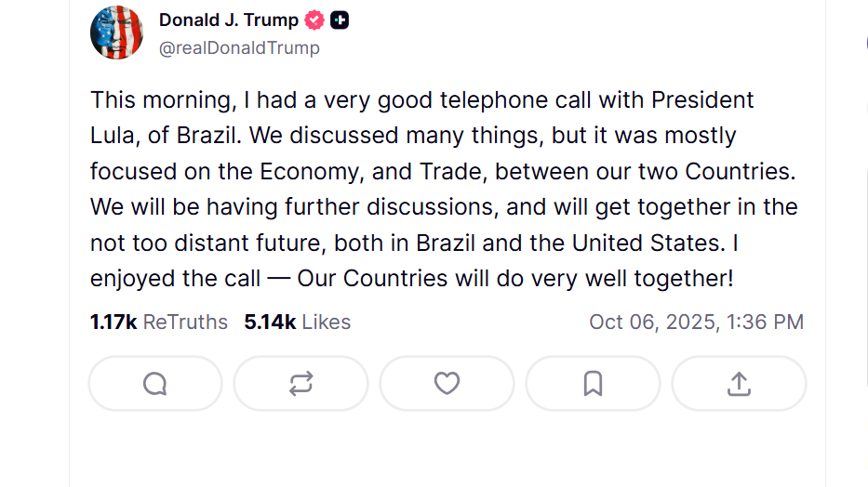Click the words 'President Lula' in the post
The image size is (868, 487).
point(702,100)
